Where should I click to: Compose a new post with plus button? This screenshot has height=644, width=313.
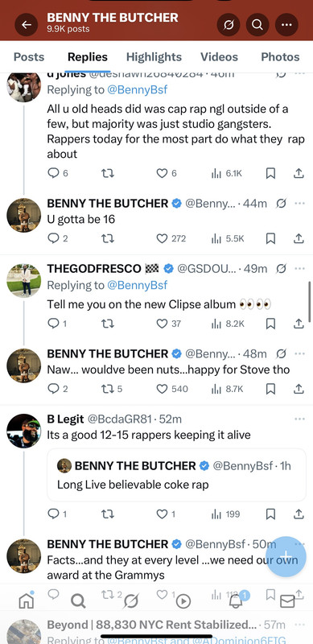point(286,557)
